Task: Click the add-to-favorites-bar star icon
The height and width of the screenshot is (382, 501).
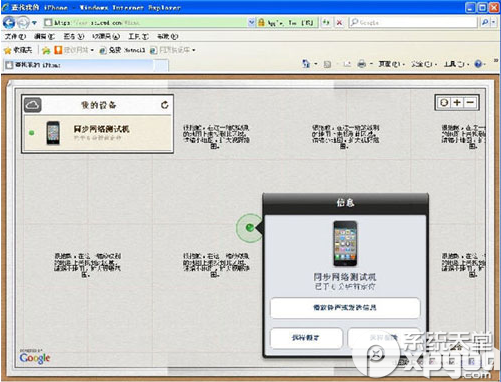Action: tap(46, 50)
